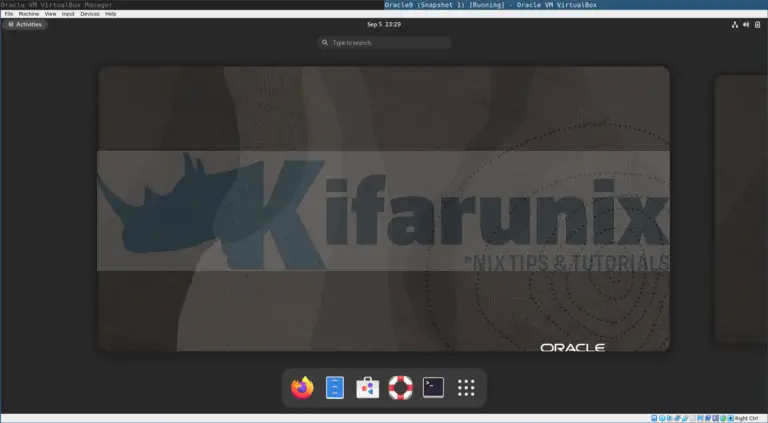Open the Files manager in the dash

coord(335,387)
